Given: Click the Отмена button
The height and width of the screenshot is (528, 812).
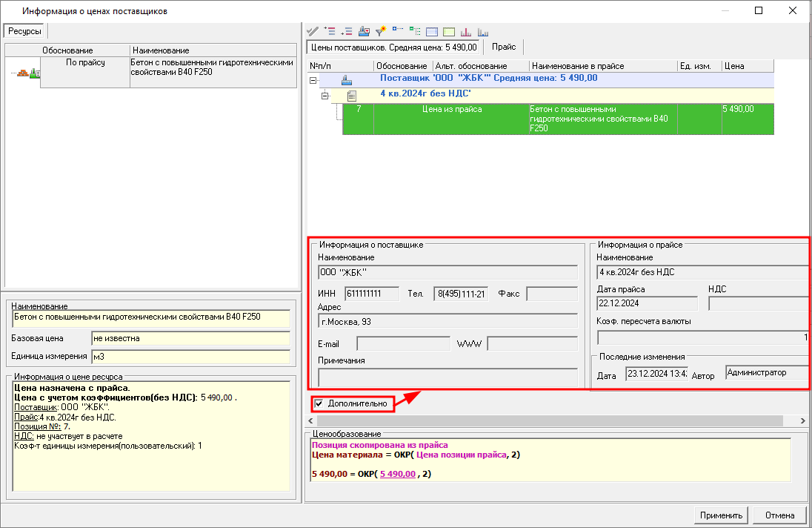Looking at the screenshot, I should (779, 515).
